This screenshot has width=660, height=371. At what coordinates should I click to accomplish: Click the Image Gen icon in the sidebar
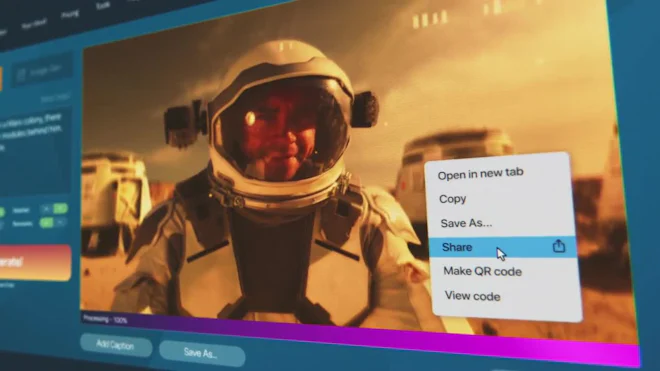(21, 75)
